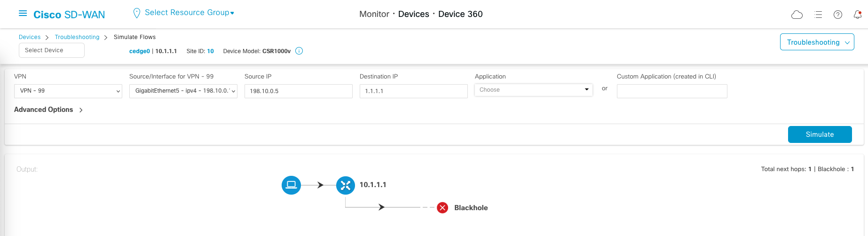Image resolution: width=868 pixels, height=236 pixels.
Task: Click the source laptop node icon
Action: (291, 185)
